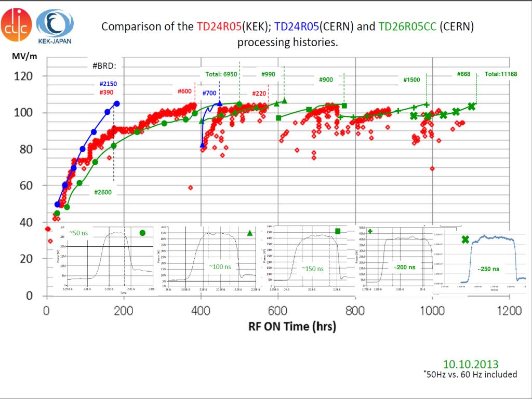
Task: Click the green triangle point under #990
Action: [284, 100]
